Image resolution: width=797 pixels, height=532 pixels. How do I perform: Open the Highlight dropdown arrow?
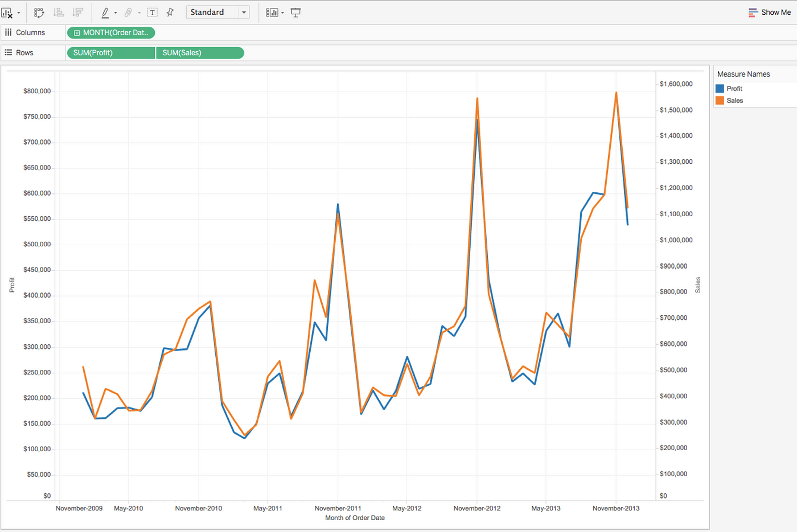pos(116,13)
